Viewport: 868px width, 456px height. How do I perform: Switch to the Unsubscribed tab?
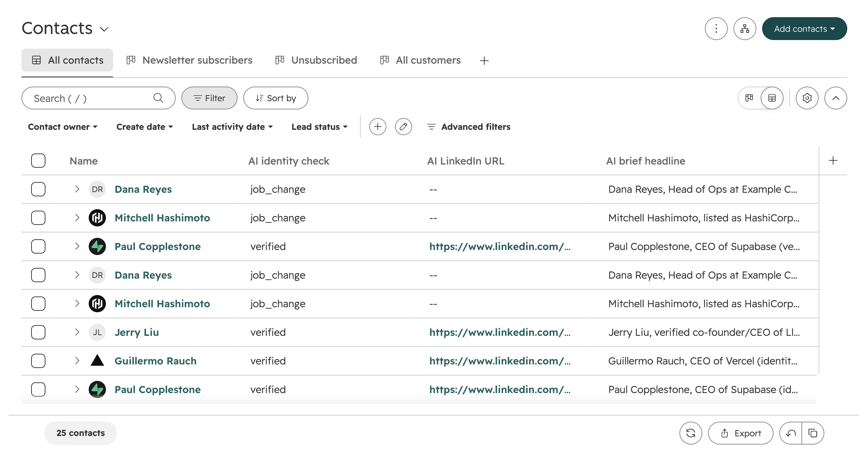(316, 60)
